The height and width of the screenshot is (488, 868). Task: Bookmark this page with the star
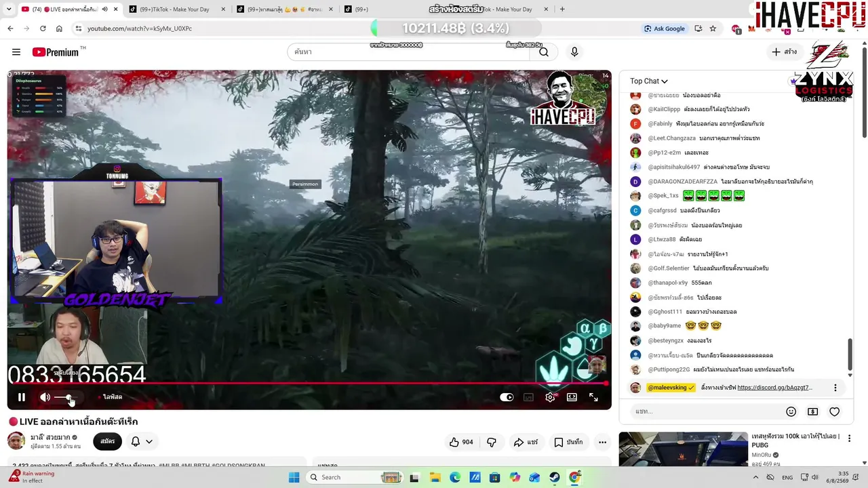click(713, 28)
